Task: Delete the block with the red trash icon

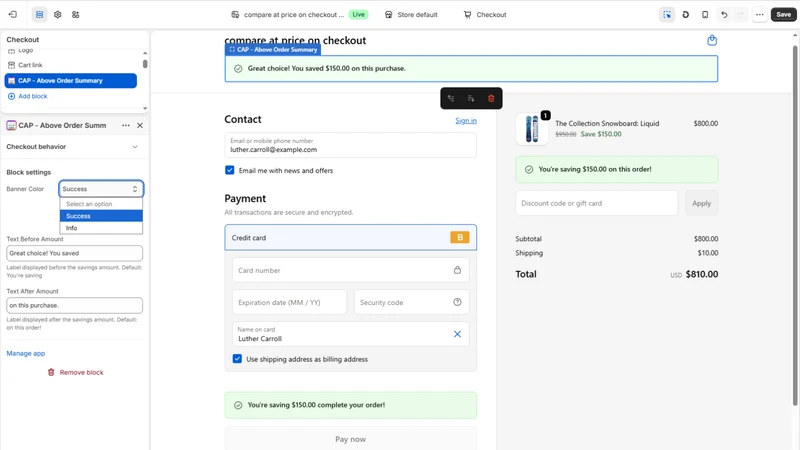Action: pyautogui.click(x=491, y=98)
